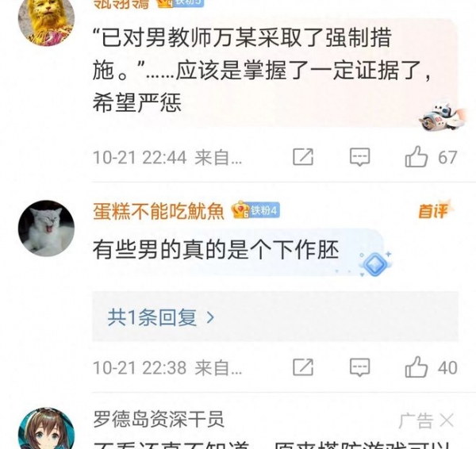Viewport: 476px width, 449px height.
Task: Tap the anime girl avatar
Action: click(46, 428)
